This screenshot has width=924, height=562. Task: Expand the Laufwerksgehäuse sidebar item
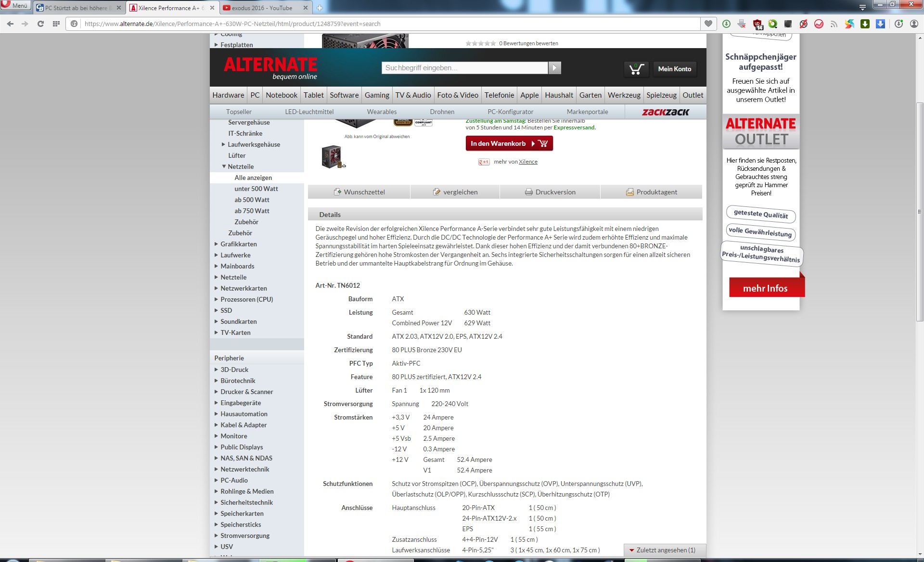(223, 144)
